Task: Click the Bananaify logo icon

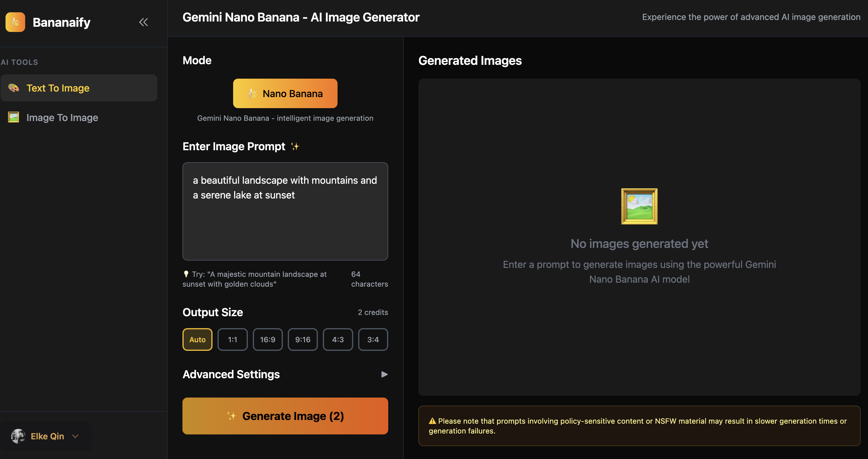Action: point(15,22)
